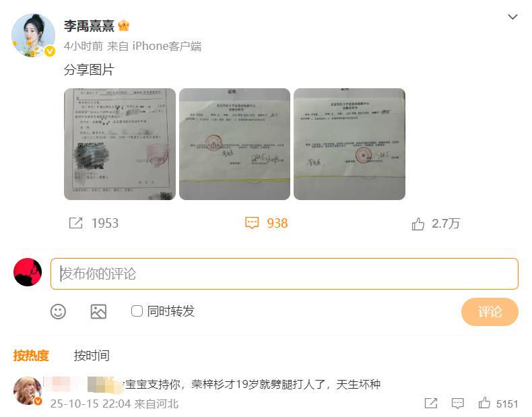View the second shared document photo
Viewport: 532px width, 417px height.
tap(234, 144)
